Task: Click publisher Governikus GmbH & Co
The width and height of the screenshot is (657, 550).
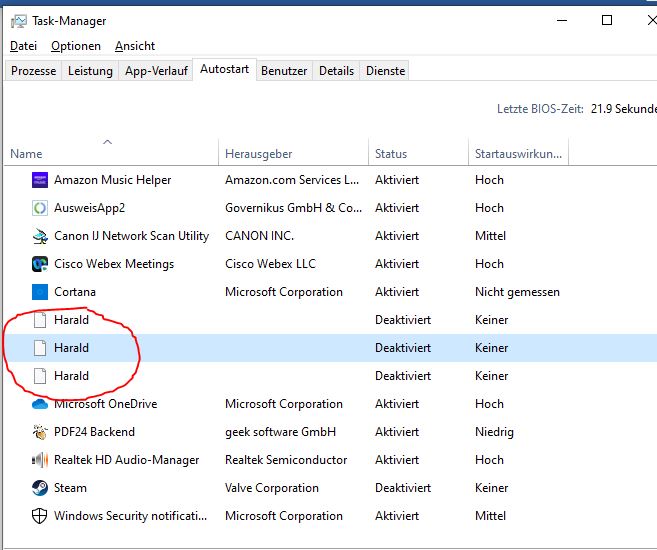Action: [x=293, y=208]
